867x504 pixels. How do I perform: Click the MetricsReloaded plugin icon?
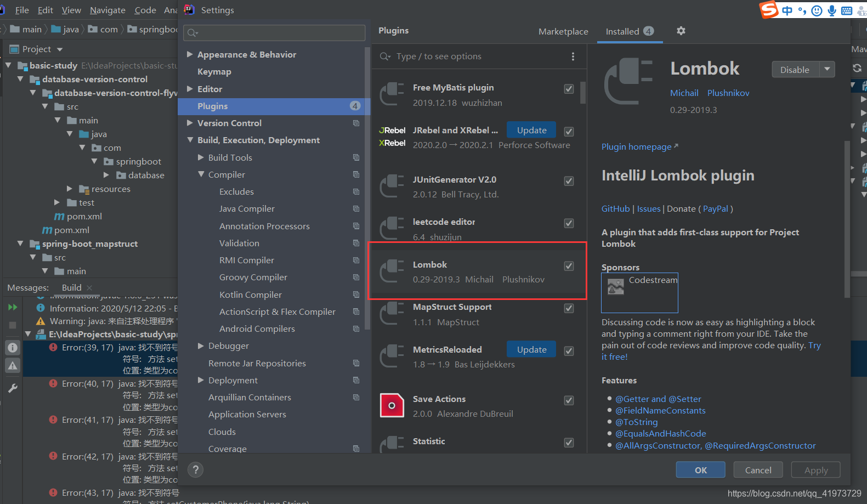pos(392,356)
